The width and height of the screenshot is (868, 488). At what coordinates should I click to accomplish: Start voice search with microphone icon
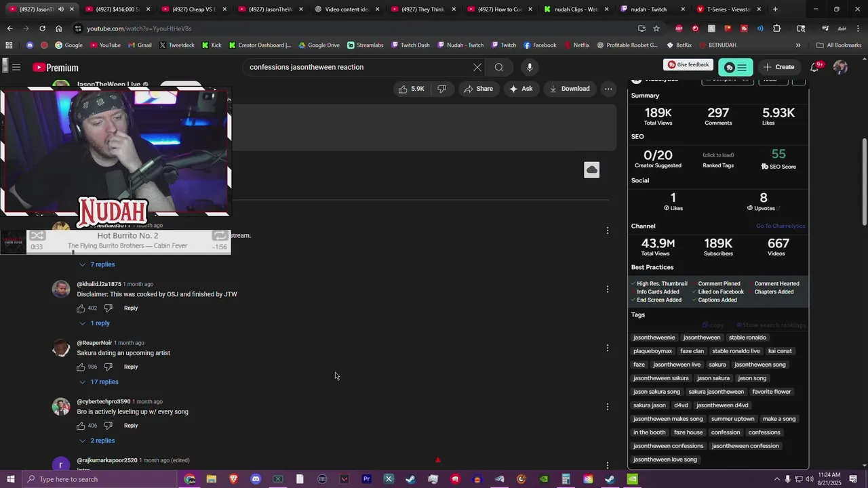pyautogui.click(x=530, y=67)
